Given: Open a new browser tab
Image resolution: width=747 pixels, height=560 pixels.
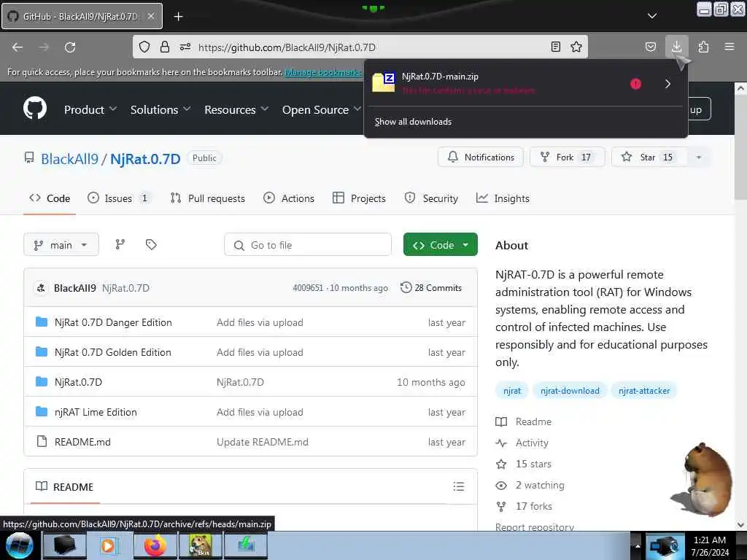Looking at the screenshot, I should point(178,17).
